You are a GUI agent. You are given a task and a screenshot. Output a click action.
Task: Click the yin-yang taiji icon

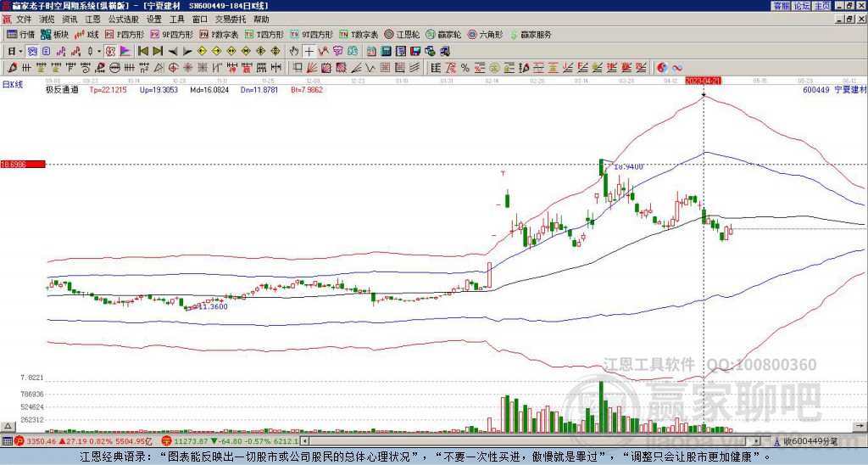click(x=662, y=68)
